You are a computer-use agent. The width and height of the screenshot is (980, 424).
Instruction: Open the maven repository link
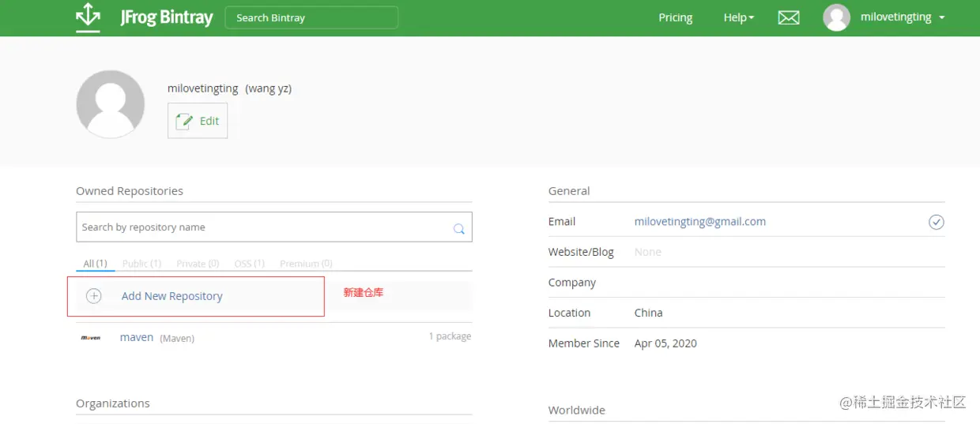click(137, 337)
